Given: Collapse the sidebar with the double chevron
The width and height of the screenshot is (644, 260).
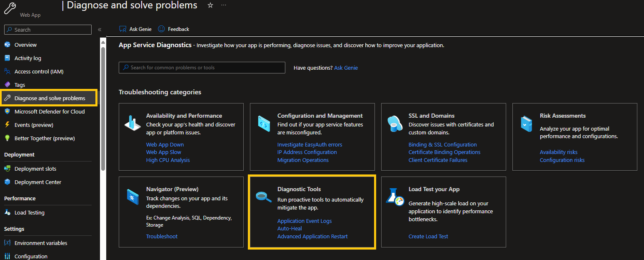Looking at the screenshot, I should pyautogui.click(x=100, y=29).
